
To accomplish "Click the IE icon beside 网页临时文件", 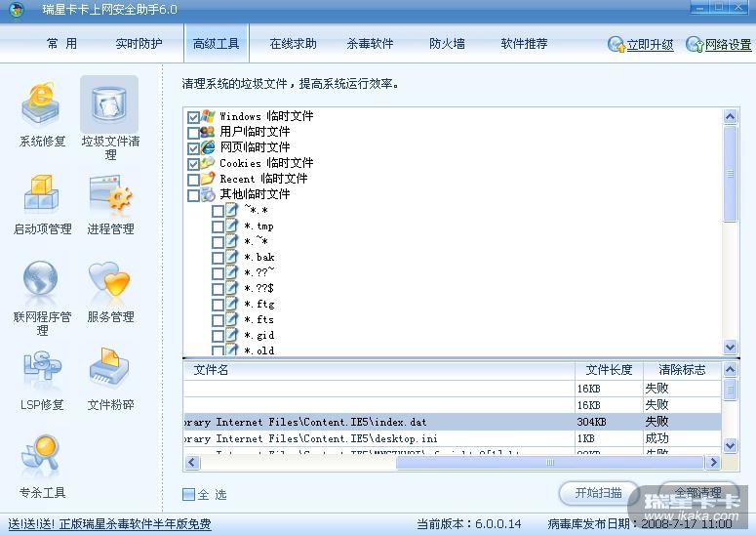I will [x=208, y=147].
